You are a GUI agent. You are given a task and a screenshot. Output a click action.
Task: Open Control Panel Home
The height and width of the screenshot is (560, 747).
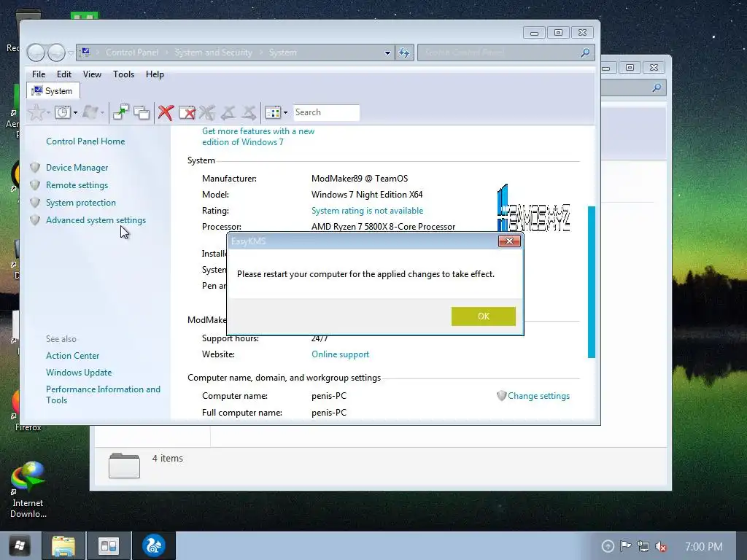pyautogui.click(x=85, y=141)
